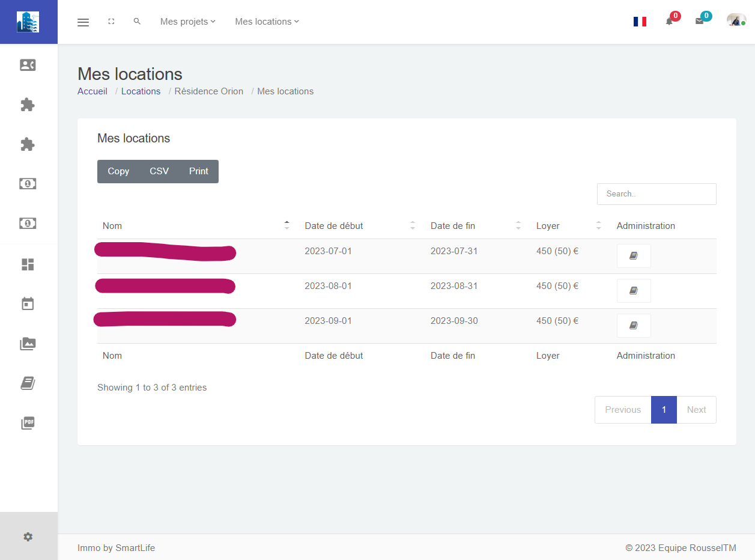
Task: Open the calendar sidebar icon
Action: pos(28,304)
